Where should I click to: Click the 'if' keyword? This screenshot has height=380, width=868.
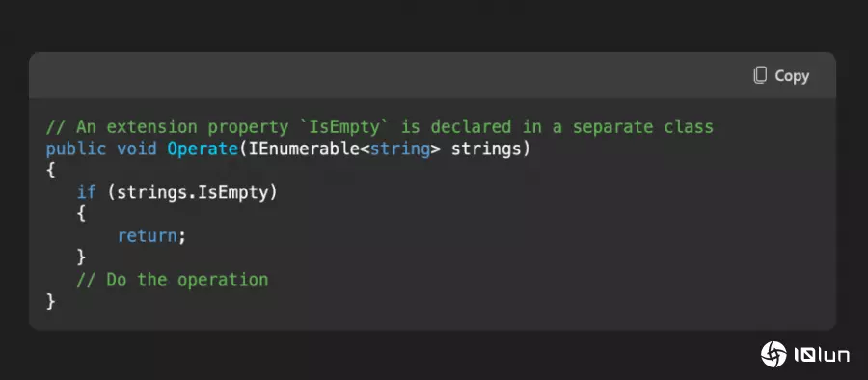coord(87,192)
